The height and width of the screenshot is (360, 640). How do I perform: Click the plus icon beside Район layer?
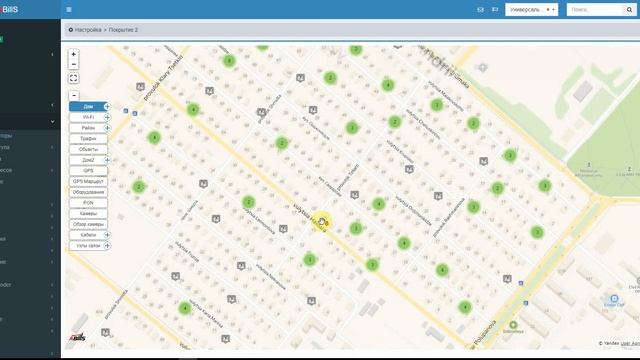click(x=107, y=128)
